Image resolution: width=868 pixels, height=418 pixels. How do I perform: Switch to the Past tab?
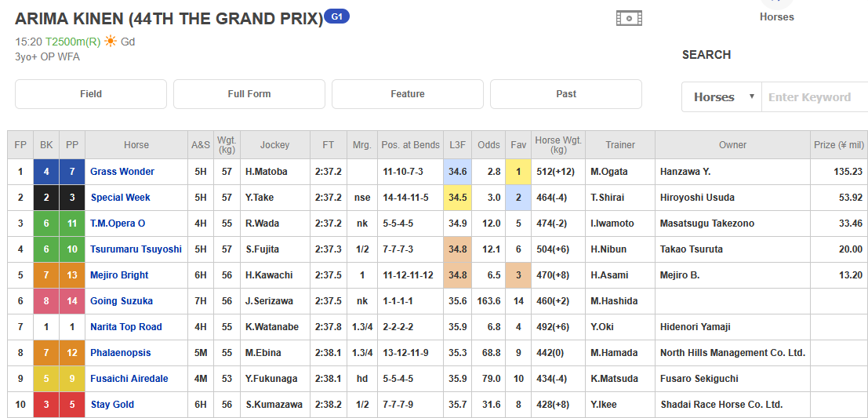coord(566,94)
